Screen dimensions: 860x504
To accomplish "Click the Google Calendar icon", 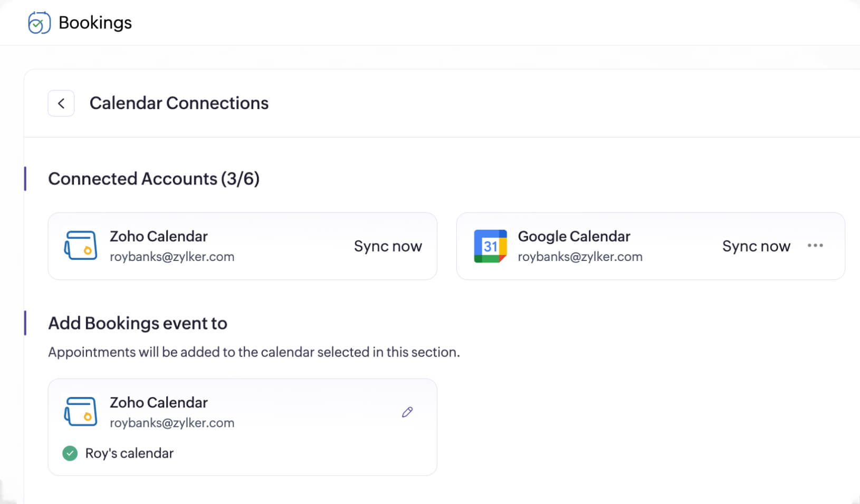I will coord(490,246).
